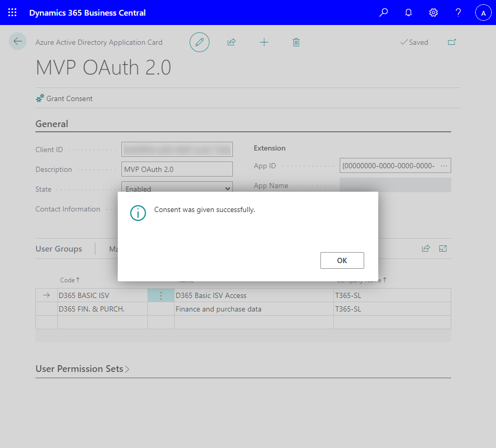Open the help question mark
Viewport: 496px width, 448px height.
pyautogui.click(x=458, y=13)
